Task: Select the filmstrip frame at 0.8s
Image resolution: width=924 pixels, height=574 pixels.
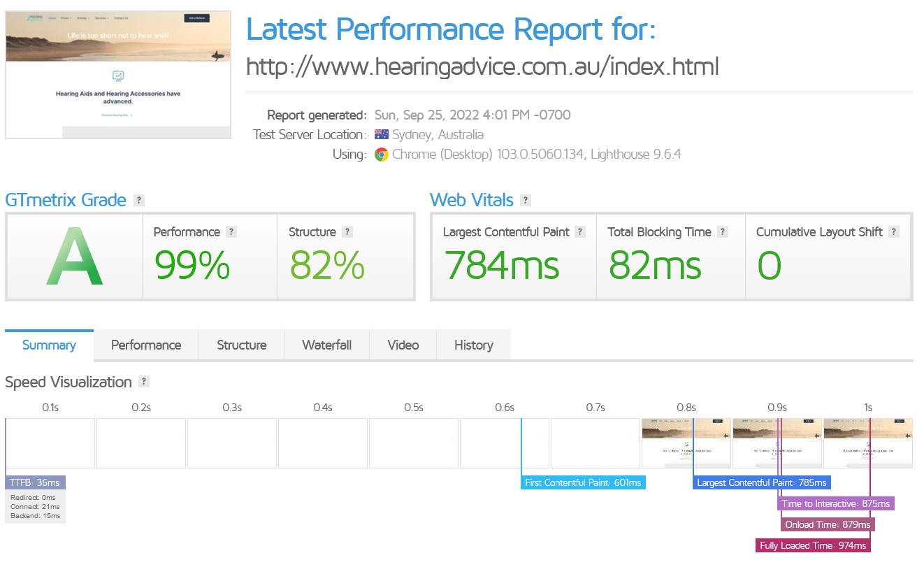Action: (686, 443)
